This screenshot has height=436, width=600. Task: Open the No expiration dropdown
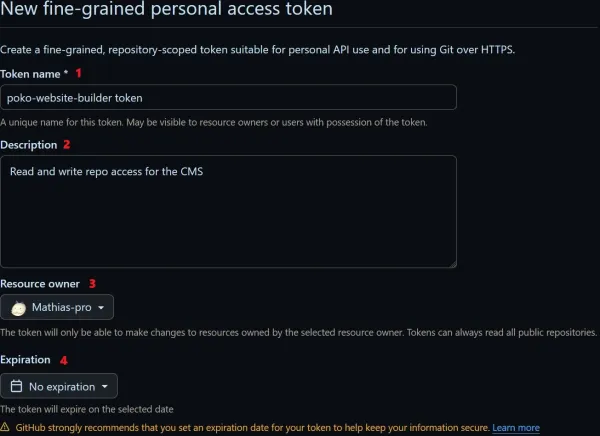(x=59, y=386)
